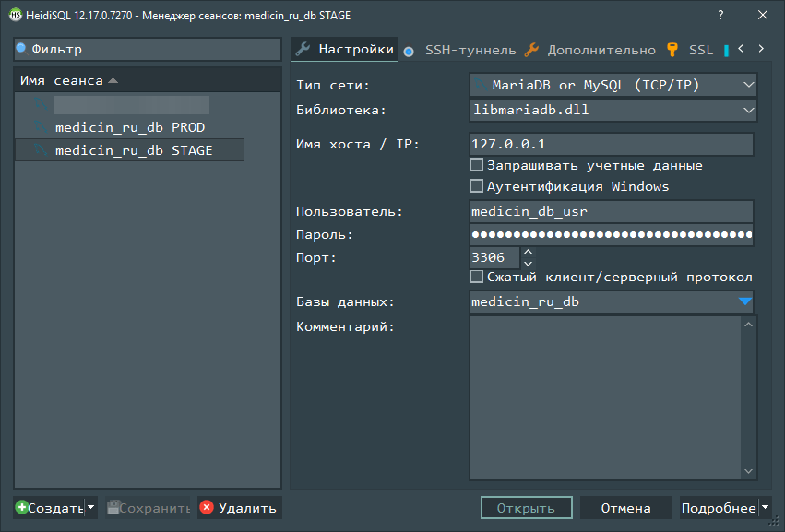Click the Комментарий: label

tap(345, 326)
